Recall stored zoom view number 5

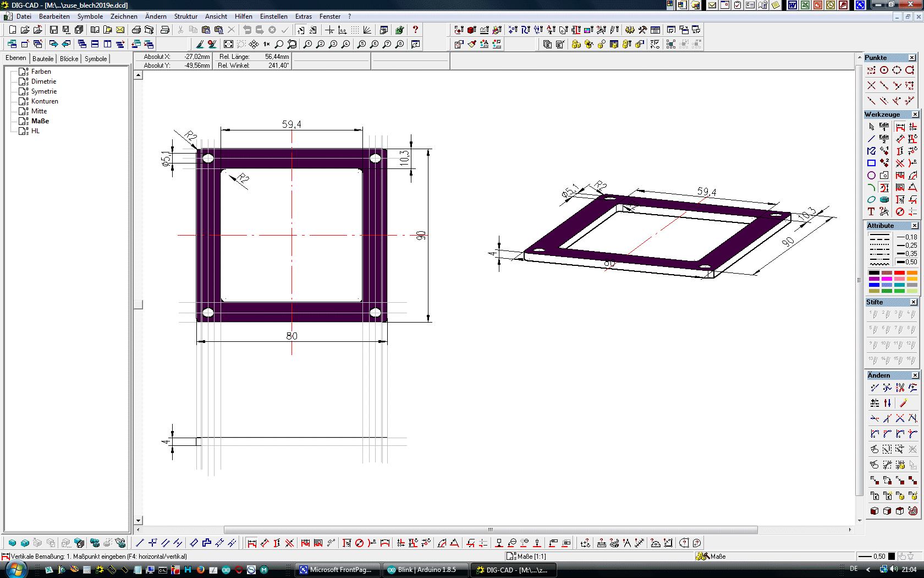[x=361, y=44]
